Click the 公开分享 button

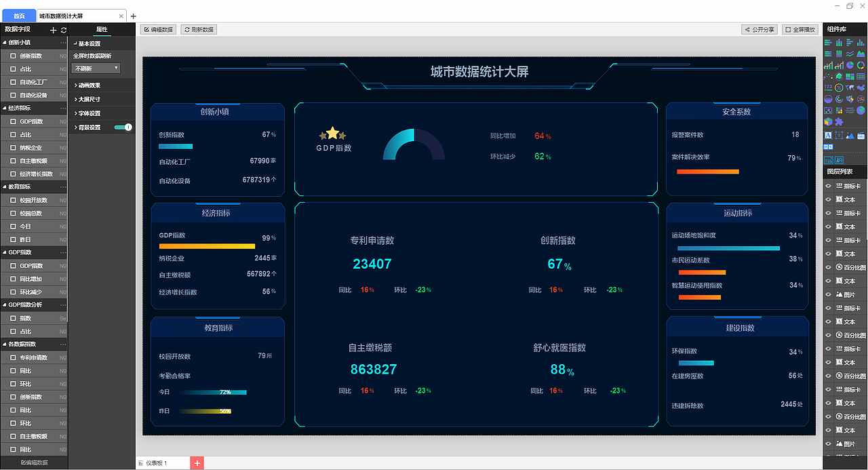[759, 30]
